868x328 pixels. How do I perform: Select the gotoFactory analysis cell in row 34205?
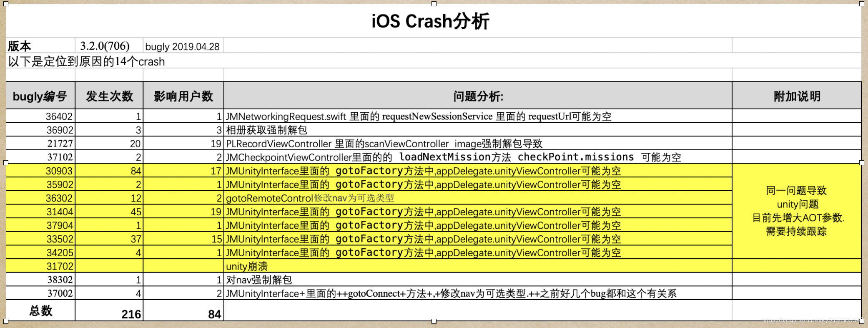point(478,252)
